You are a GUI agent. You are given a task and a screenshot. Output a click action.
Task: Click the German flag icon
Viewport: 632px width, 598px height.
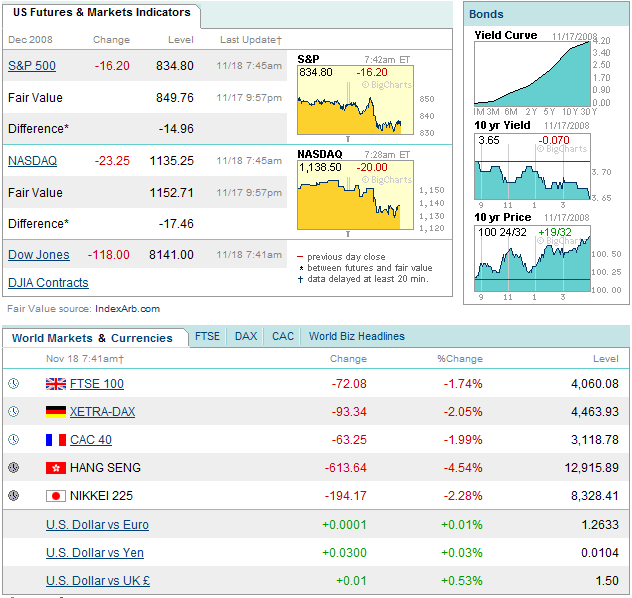click(55, 411)
